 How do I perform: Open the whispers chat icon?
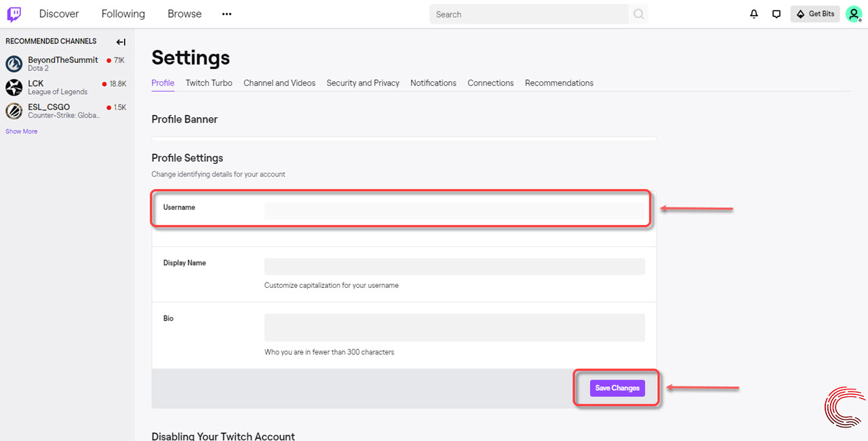click(x=776, y=14)
